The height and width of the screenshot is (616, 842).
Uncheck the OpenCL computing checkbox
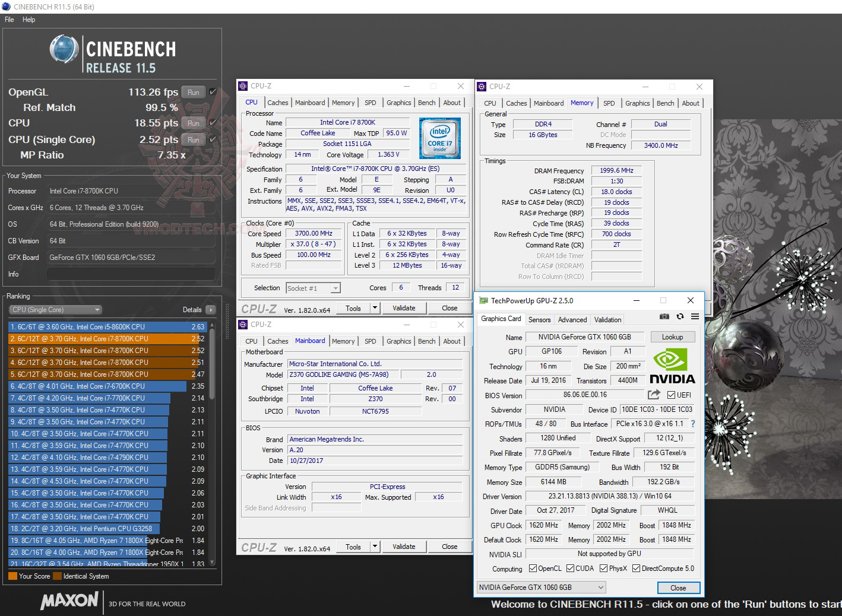[x=532, y=568]
